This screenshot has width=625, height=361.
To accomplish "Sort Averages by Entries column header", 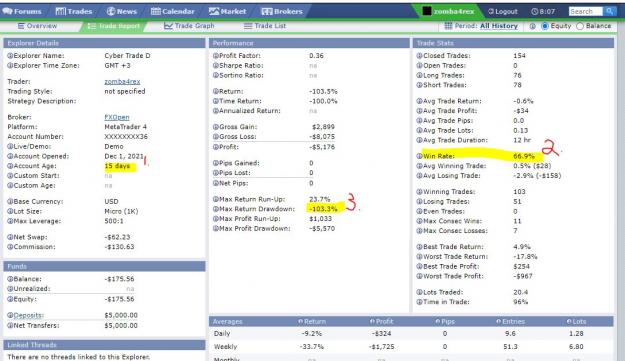I will [510, 322].
